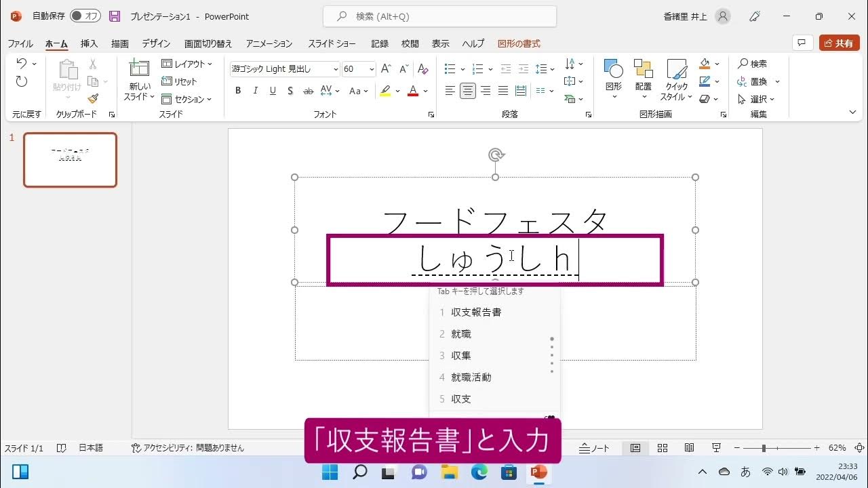Click the red font color swatch
The width and height of the screenshot is (868, 488).
(x=413, y=91)
